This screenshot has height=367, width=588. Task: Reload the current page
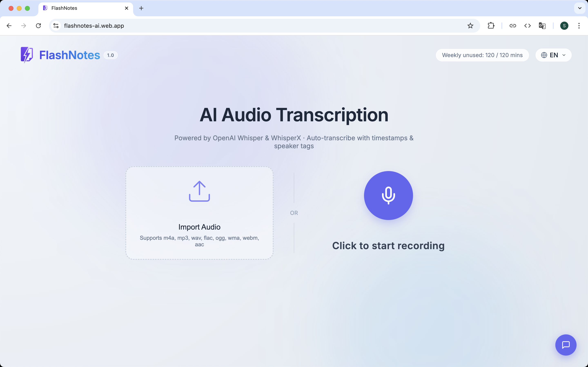pyautogui.click(x=38, y=26)
